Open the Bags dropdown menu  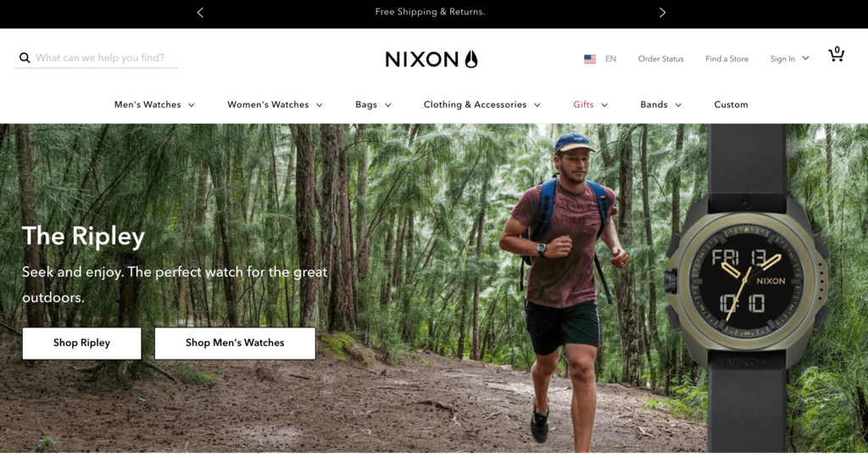[373, 104]
